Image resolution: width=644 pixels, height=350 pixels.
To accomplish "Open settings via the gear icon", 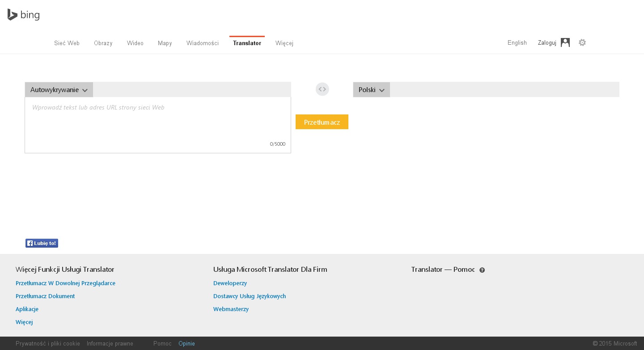I will [582, 42].
